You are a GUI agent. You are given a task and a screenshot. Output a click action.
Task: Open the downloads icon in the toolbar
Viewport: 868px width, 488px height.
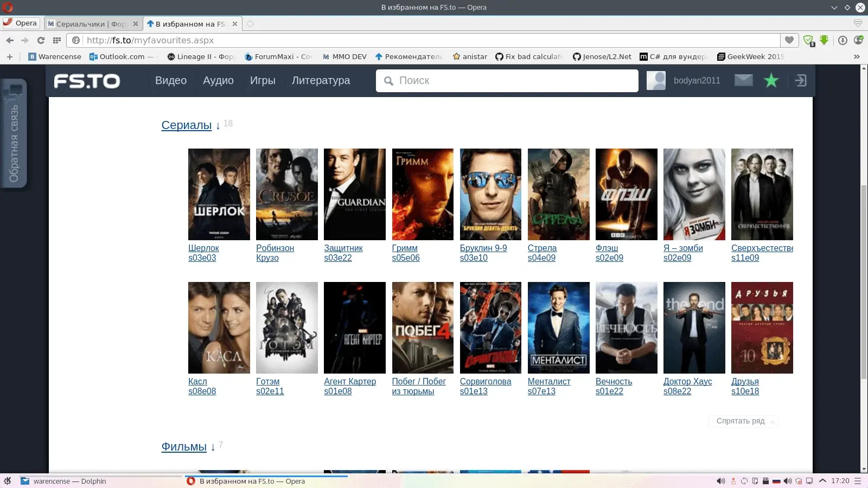click(x=843, y=40)
